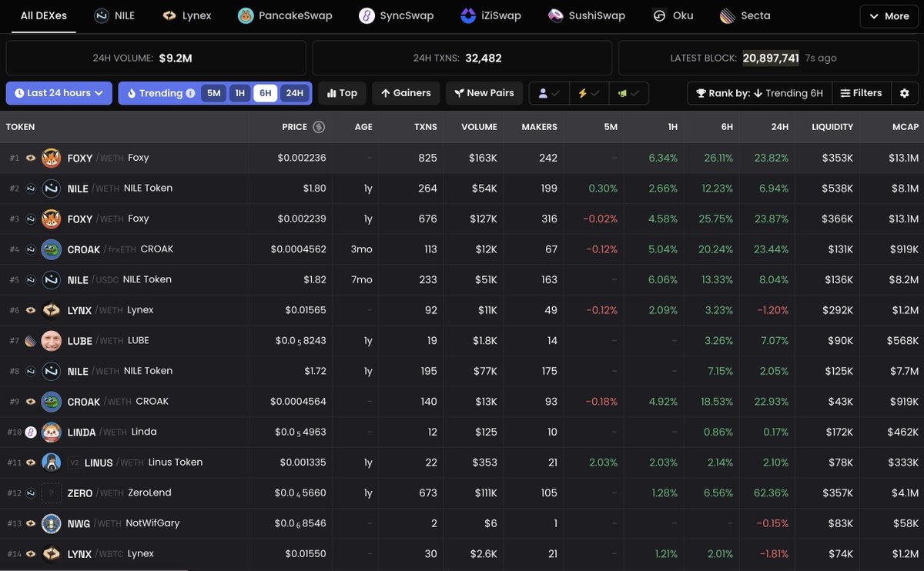
Task: Click the Lynex logo in the DEX bar
Action: tap(169, 15)
